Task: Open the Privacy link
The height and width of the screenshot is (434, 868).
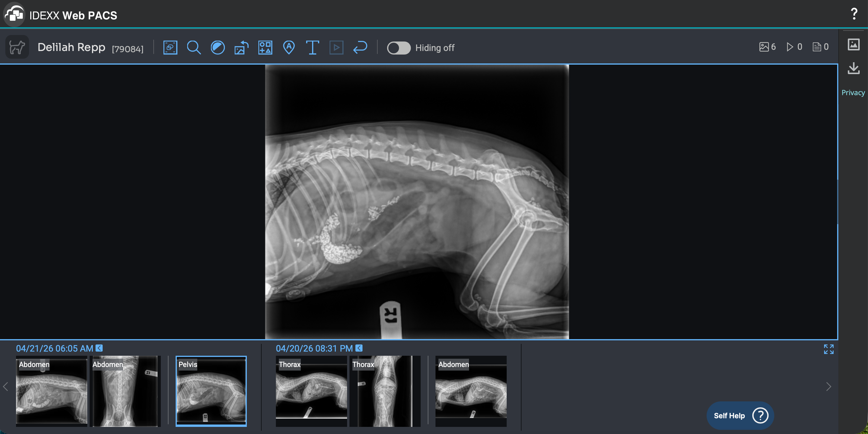Action: pos(853,92)
